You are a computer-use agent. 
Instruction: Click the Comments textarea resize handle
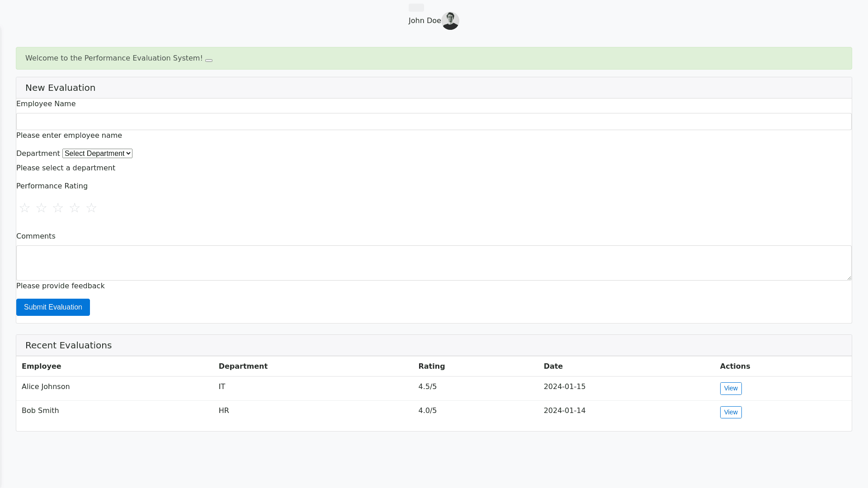pos(849,278)
